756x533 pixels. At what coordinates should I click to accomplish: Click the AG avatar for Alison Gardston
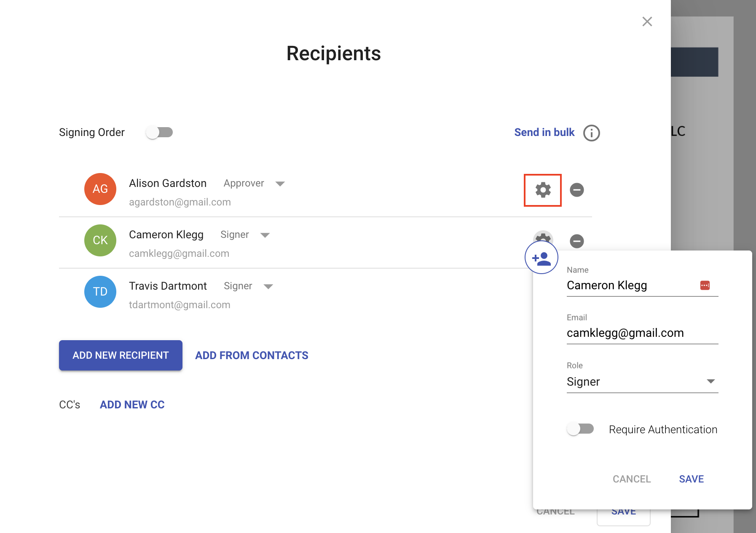click(x=100, y=189)
